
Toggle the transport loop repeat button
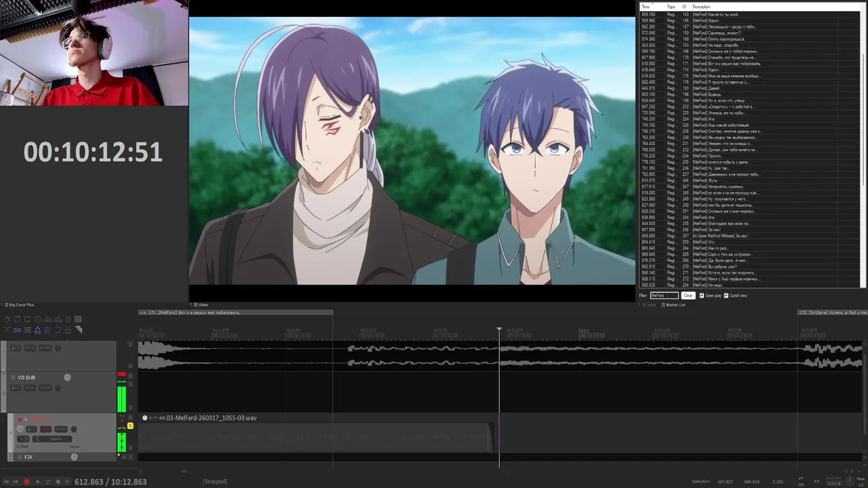pyautogui.click(x=48, y=482)
